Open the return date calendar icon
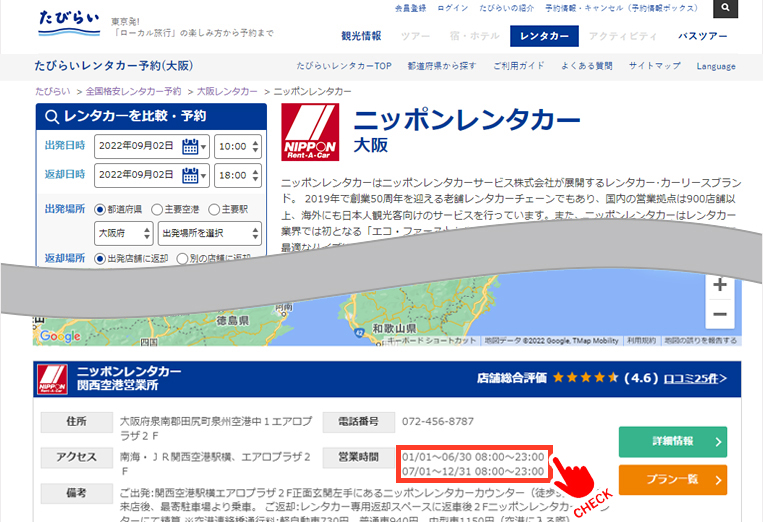The image size is (763, 522). click(190, 175)
